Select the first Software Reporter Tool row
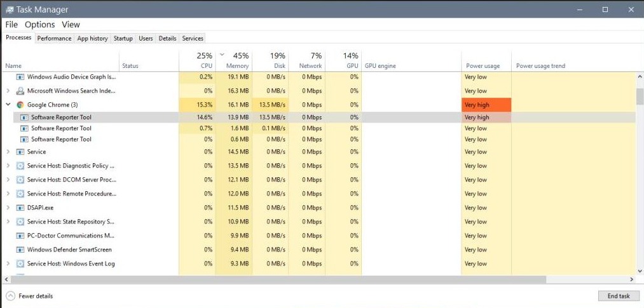 tap(61, 117)
